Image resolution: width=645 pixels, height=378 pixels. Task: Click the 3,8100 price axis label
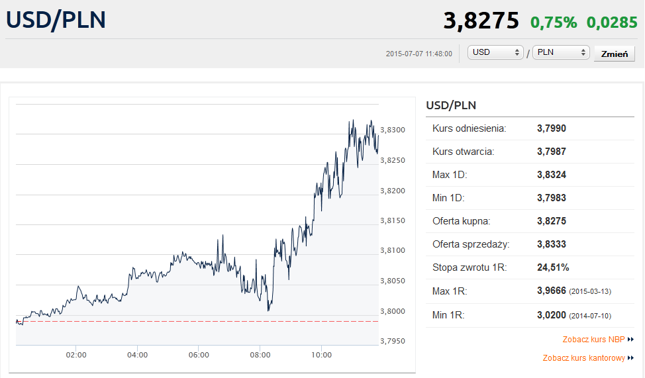(392, 250)
